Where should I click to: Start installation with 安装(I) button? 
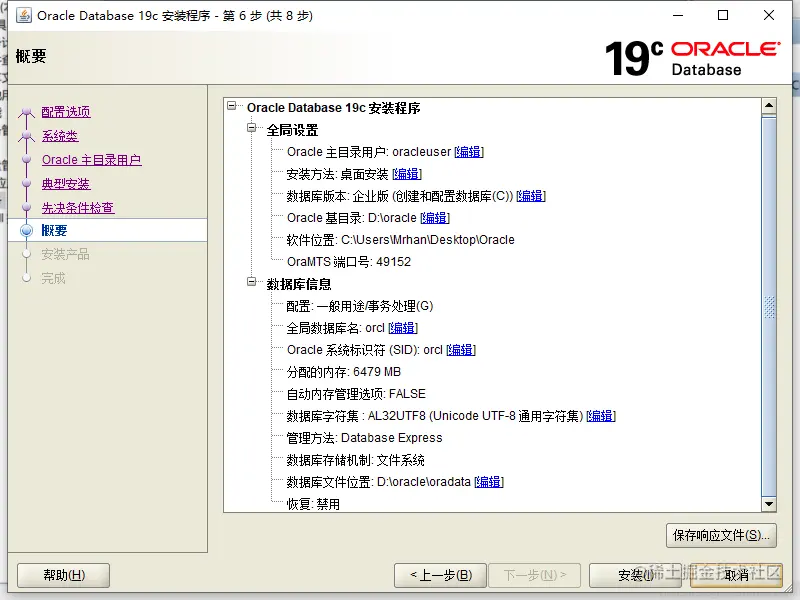coord(635,576)
